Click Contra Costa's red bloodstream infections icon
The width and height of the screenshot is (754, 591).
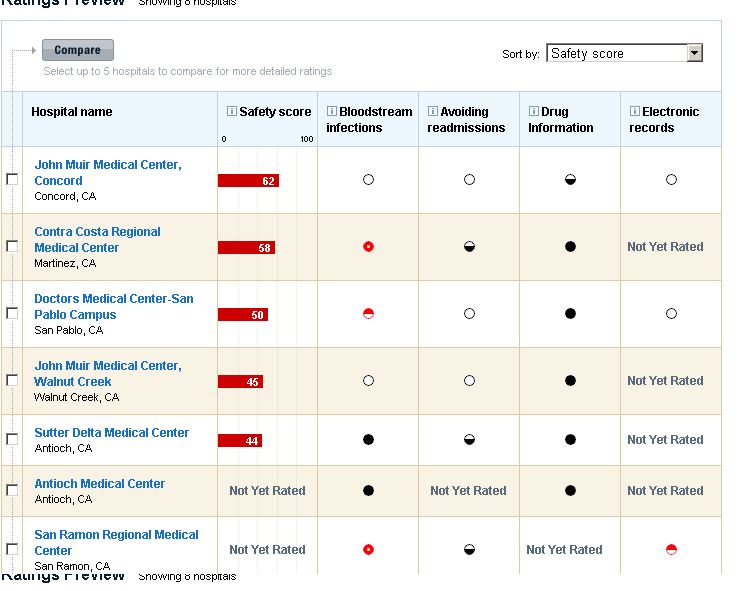coord(368,247)
